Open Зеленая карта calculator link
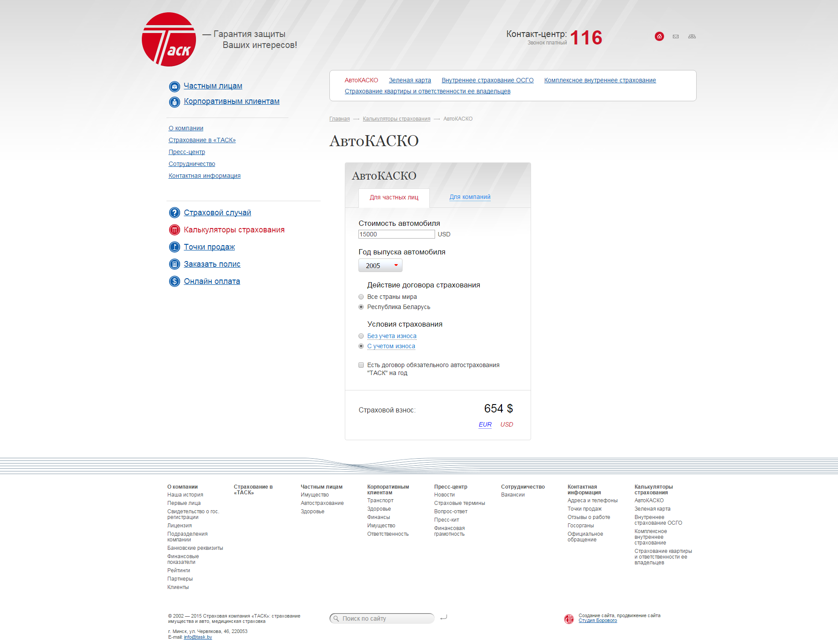Viewport: 838px width, 644px height. [410, 80]
